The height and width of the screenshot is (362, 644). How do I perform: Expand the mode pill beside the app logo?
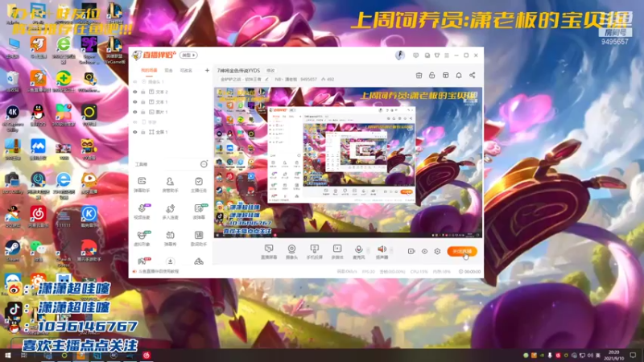tap(188, 55)
